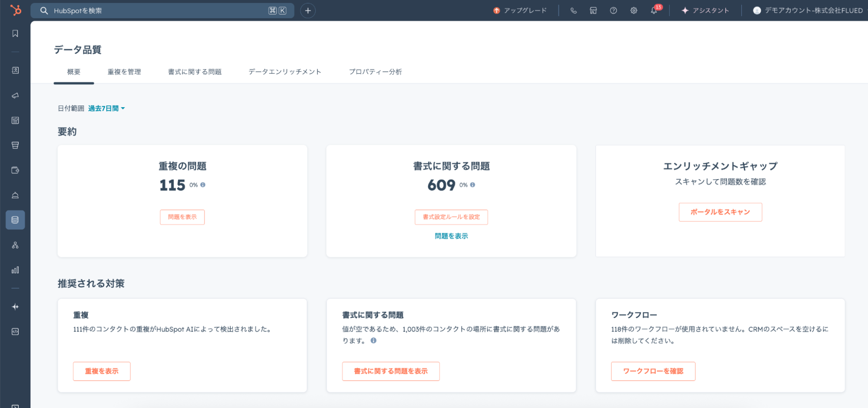The height and width of the screenshot is (408, 868).
Task: Open the bookmarks icon in sidebar
Action: pos(15,33)
